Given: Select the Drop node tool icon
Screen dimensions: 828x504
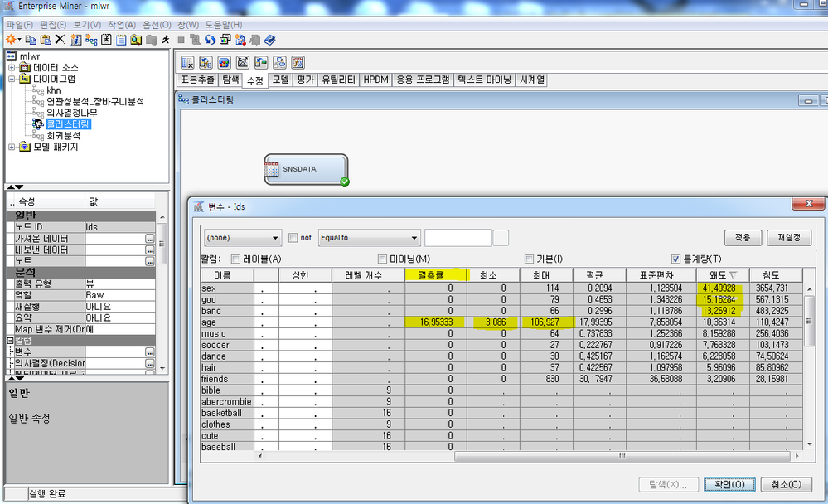Looking at the screenshot, I should [x=187, y=63].
